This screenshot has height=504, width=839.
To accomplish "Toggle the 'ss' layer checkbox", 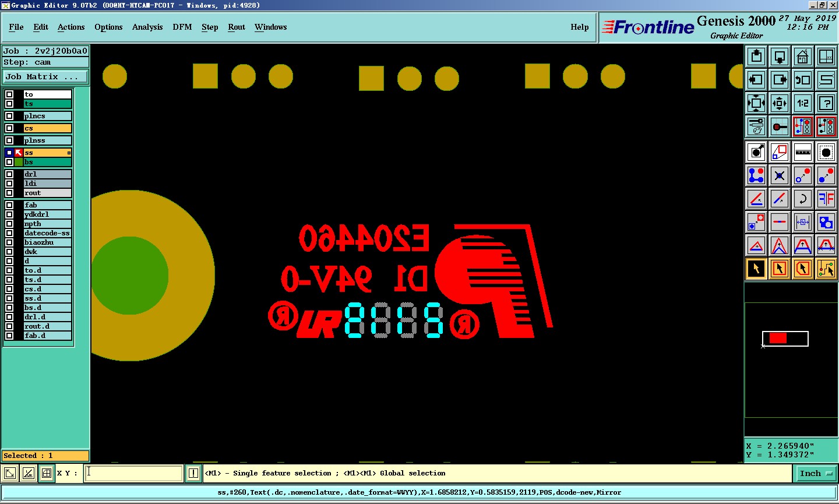I will pyautogui.click(x=9, y=153).
